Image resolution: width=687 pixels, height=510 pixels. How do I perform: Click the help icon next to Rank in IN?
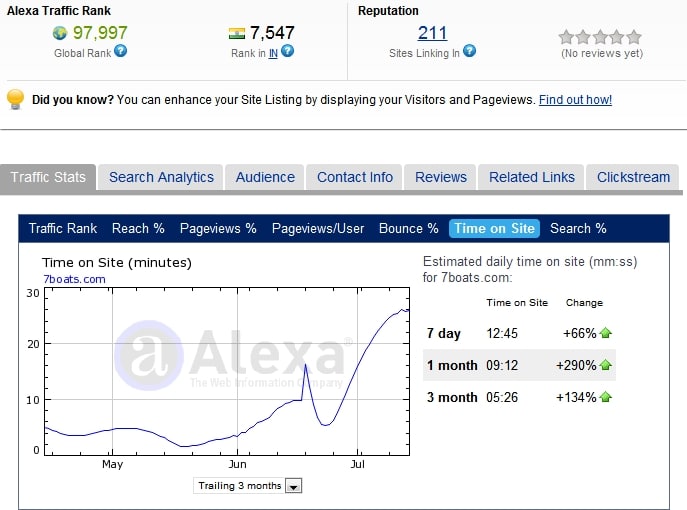tap(287, 51)
